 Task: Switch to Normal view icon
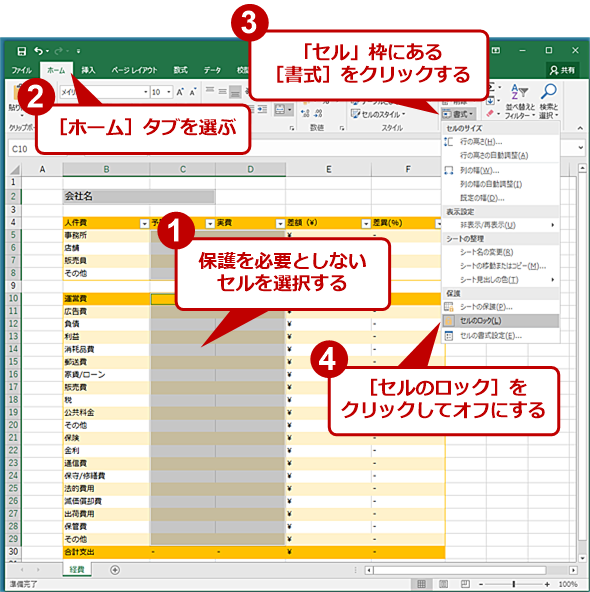pyautogui.click(x=422, y=584)
